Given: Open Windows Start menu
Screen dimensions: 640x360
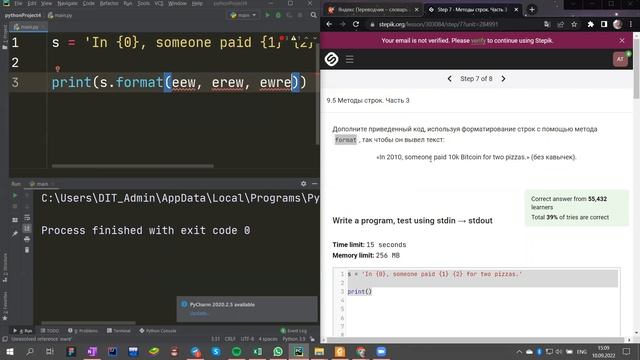Looking at the screenshot, I should click(9, 351).
